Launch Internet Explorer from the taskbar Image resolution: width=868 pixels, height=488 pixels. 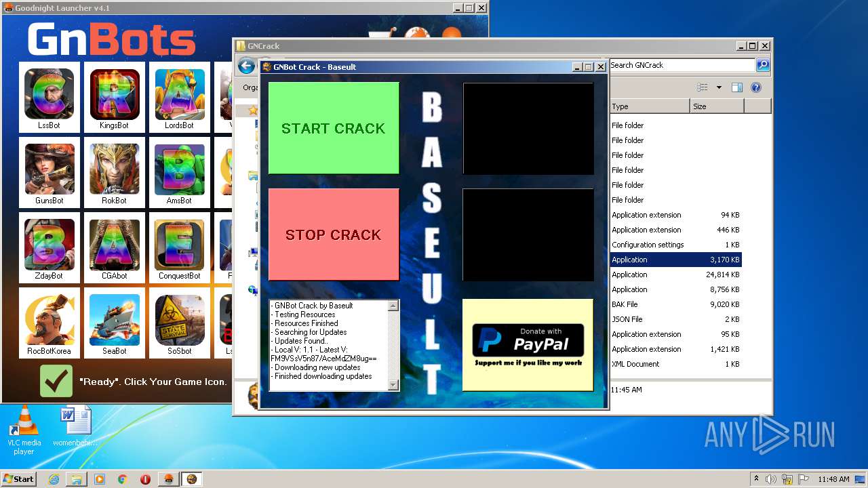point(54,479)
